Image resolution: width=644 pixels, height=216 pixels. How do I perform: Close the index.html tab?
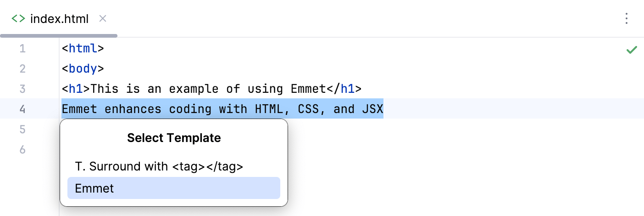[103, 19]
